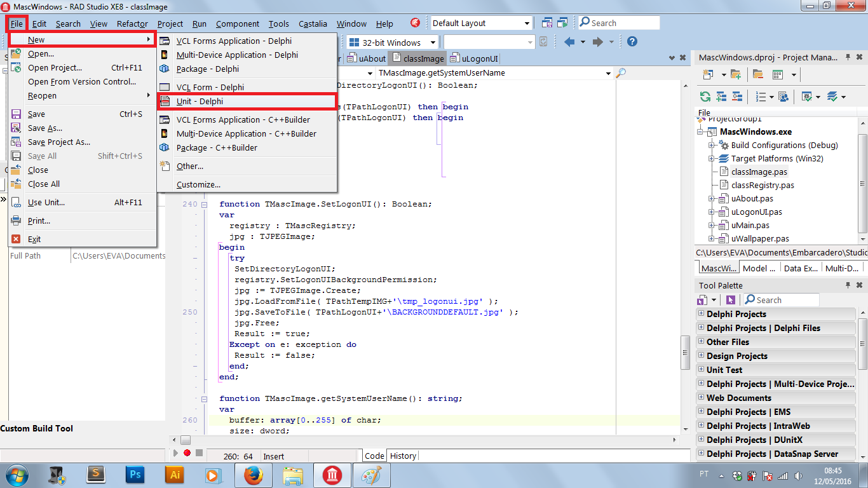Click the Windows Start button
The width and height of the screenshot is (868, 488).
click(17, 475)
